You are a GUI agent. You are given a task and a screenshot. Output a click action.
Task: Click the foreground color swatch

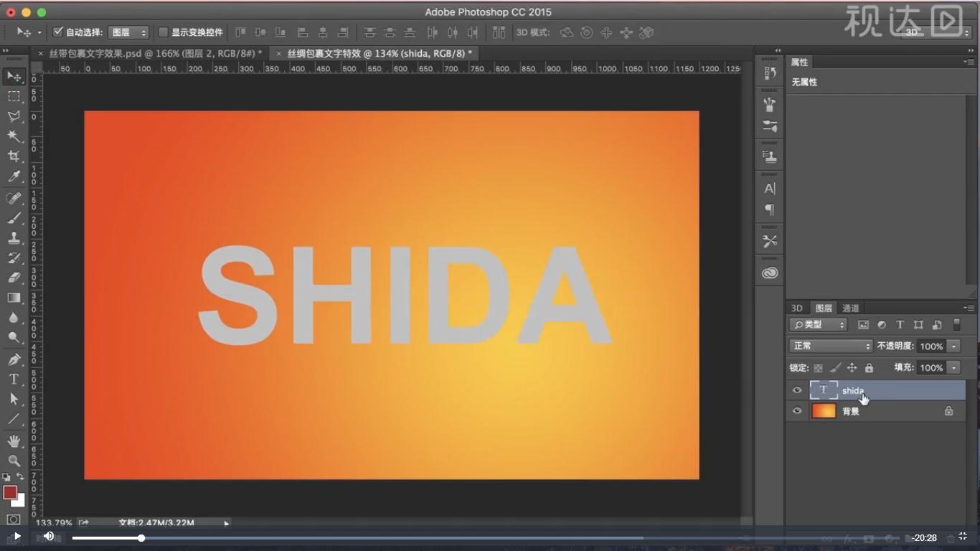pos(10,492)
